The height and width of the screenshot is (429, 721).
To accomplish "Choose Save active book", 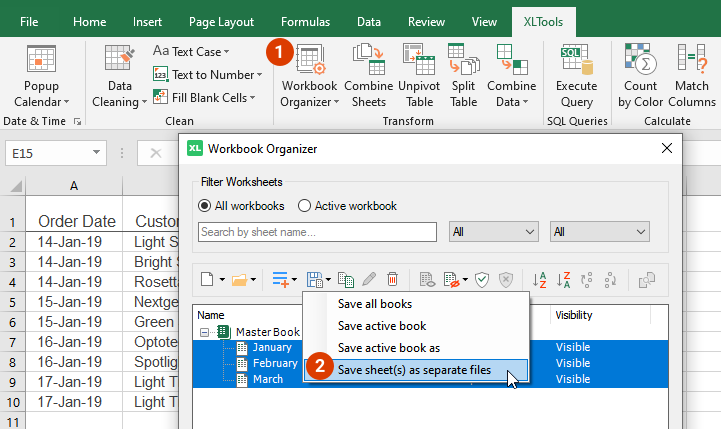I will [x=416, y=326].
